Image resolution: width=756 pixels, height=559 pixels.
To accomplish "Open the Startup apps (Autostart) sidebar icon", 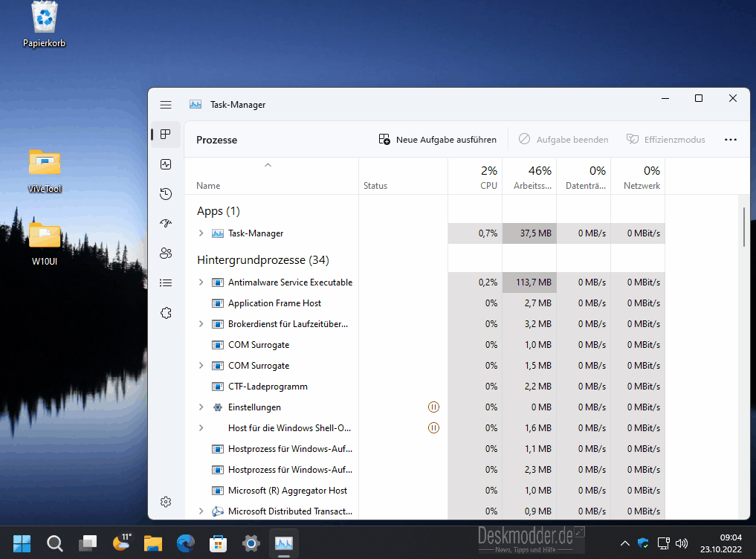I will [x=166, y=224].
